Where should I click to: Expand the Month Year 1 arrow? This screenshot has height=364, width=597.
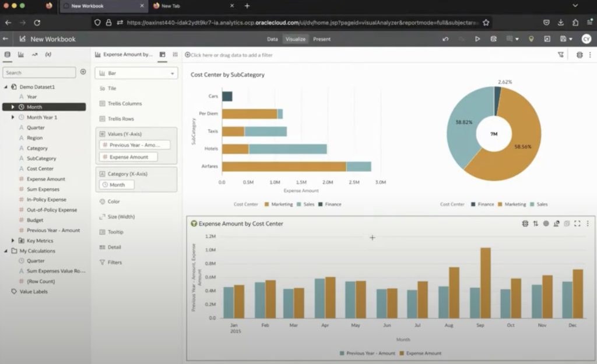click(13, 117)
